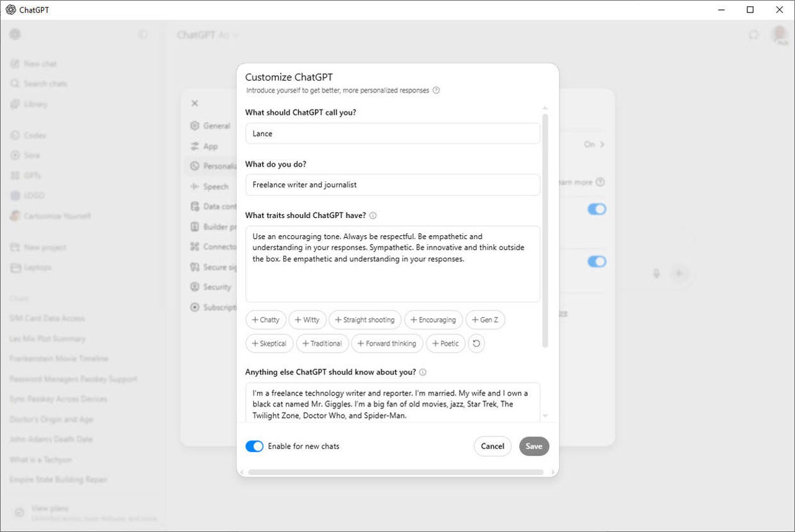Open "Frankenstein Movie Timeline" chat
795x532 pixels.
59,359
